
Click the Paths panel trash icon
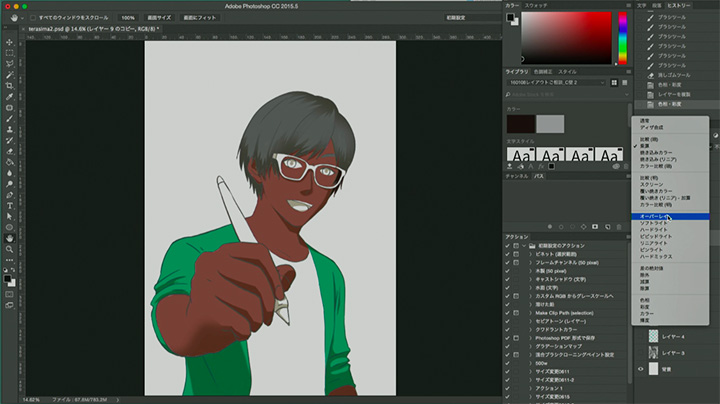[619, 227]
